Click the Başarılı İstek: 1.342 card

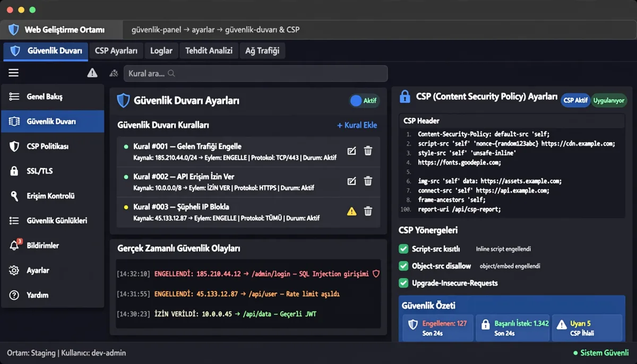512,328
